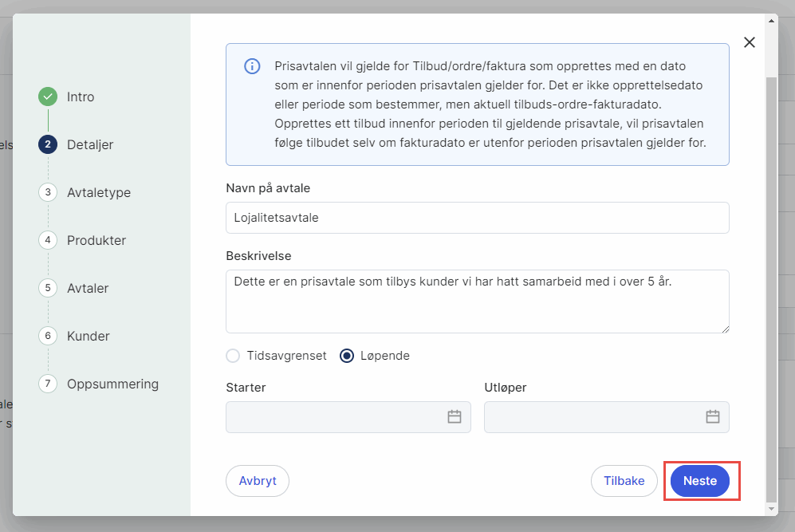Viewport: 795px width, 532px height.
Task: Select the Løpende radio option
Action: click(x=347, y=356)
